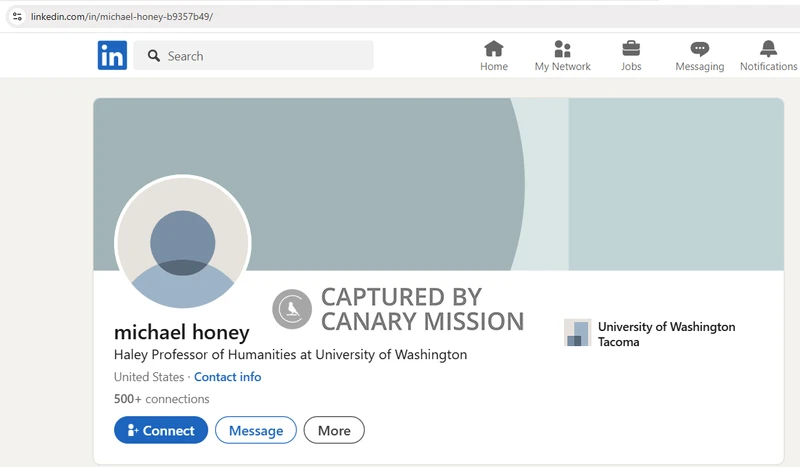Send a Message to michael honey
800x467 pixels.
256,430
